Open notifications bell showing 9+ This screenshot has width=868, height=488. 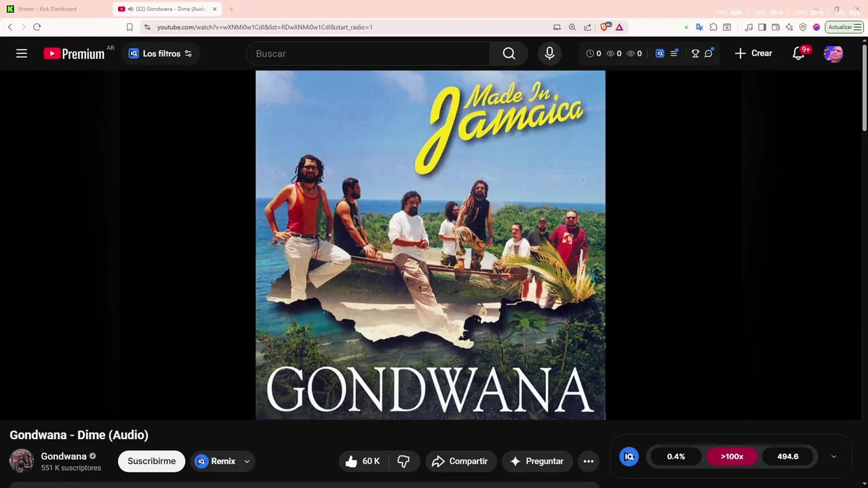click(799, 54)
